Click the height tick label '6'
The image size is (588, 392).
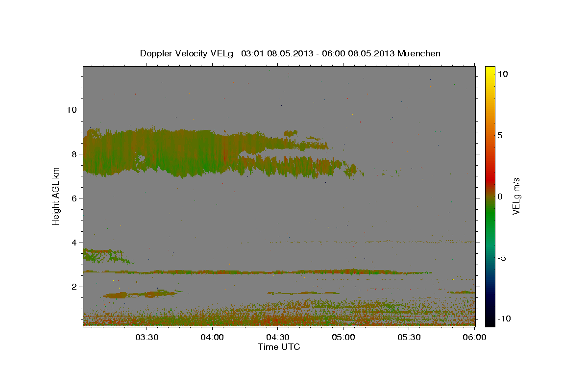(x=74, y=198)
